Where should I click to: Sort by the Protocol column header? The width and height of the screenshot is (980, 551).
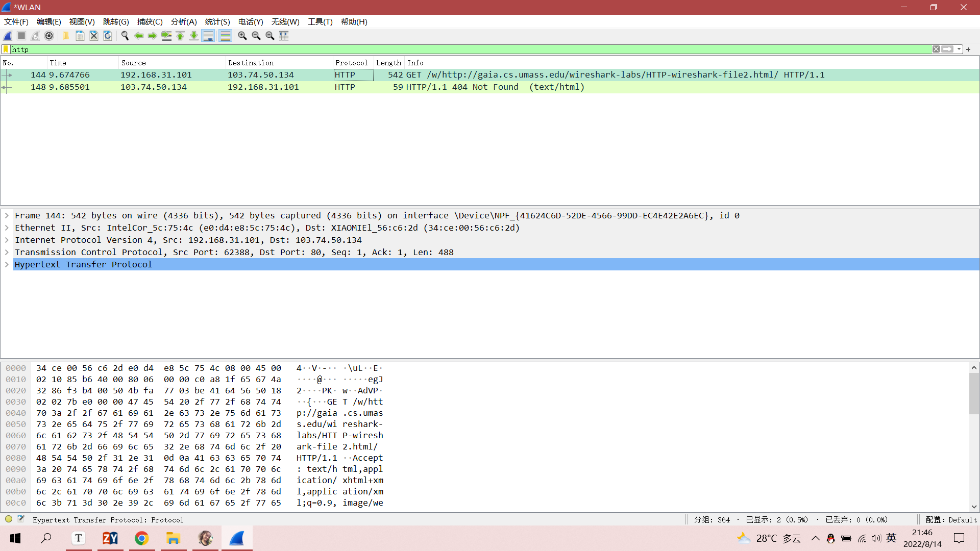353,63
